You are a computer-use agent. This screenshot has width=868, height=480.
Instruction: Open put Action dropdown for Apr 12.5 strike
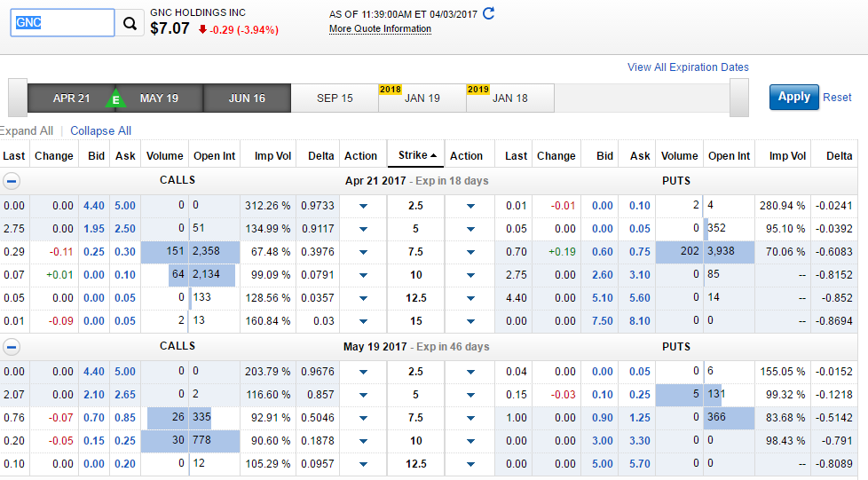pos(470,298)
